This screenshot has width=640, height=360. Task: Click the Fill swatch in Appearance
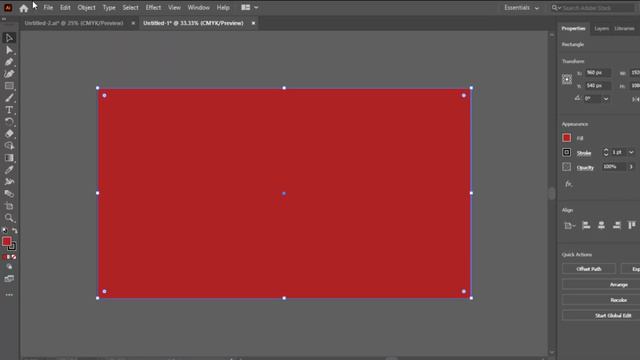(567, 138)
